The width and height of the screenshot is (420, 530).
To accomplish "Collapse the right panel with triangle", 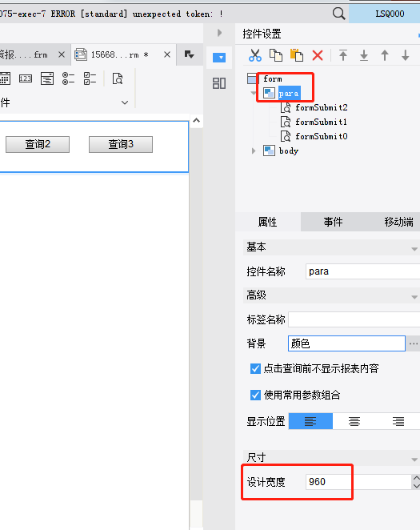I will (219, 33).
